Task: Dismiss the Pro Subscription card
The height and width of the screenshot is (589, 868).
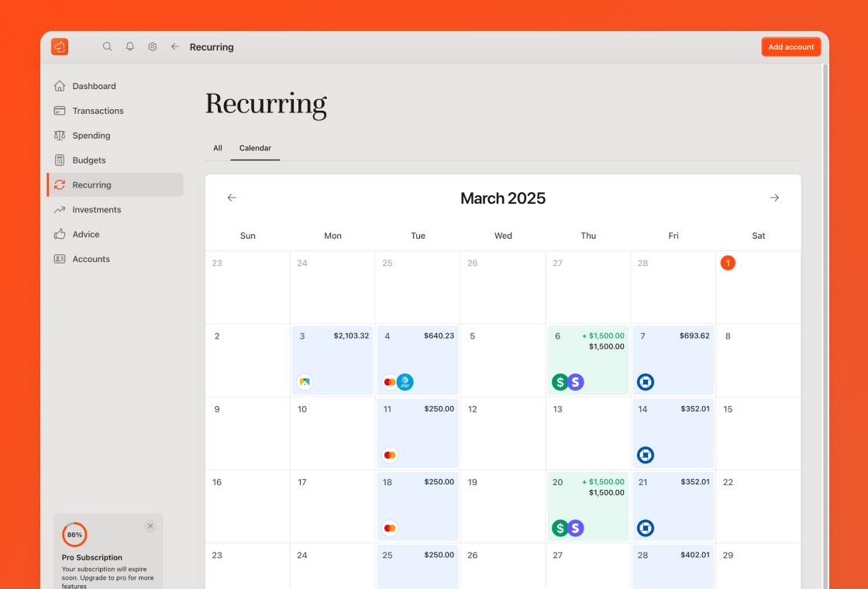Action: (150, 526)
